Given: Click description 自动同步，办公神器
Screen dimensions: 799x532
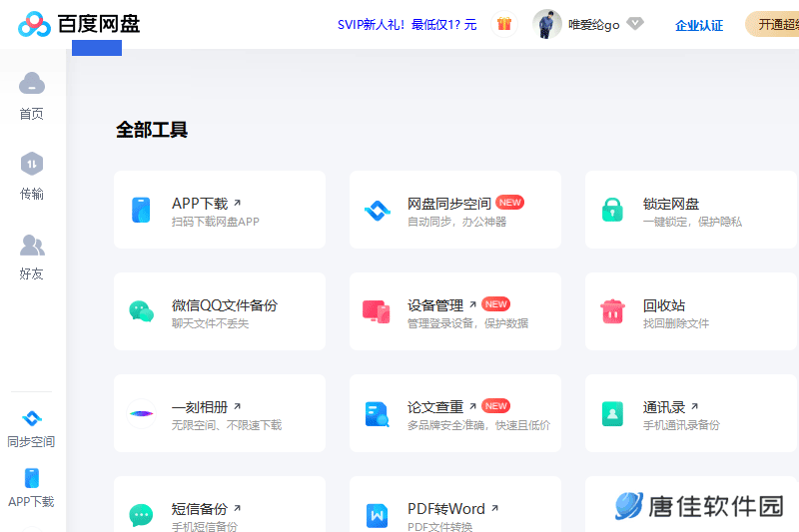Looking at the screenshot, I should pyautogui.click(x=457, y=222).
